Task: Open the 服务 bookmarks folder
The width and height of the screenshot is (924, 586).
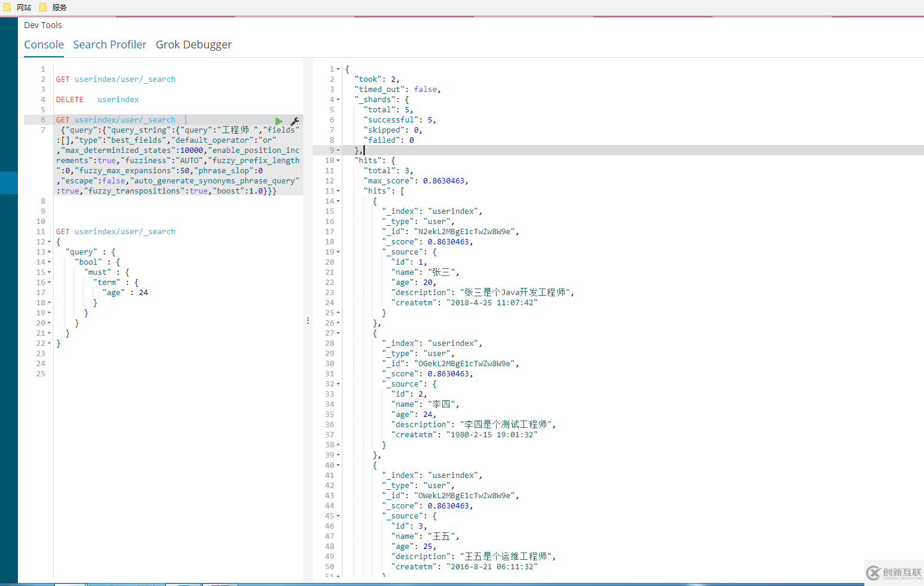Action: click(53, 7)
